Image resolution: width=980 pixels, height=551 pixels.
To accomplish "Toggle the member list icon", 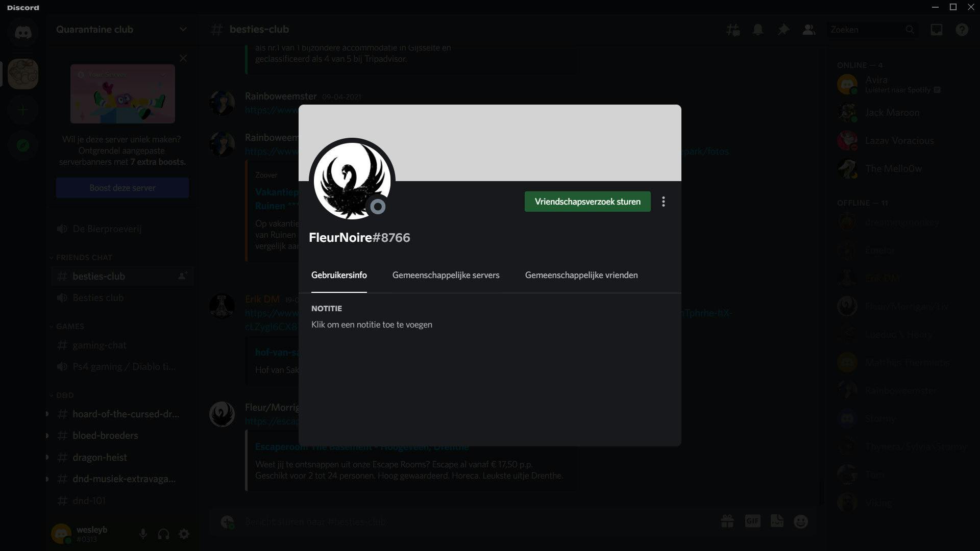I will coord(808,30).
